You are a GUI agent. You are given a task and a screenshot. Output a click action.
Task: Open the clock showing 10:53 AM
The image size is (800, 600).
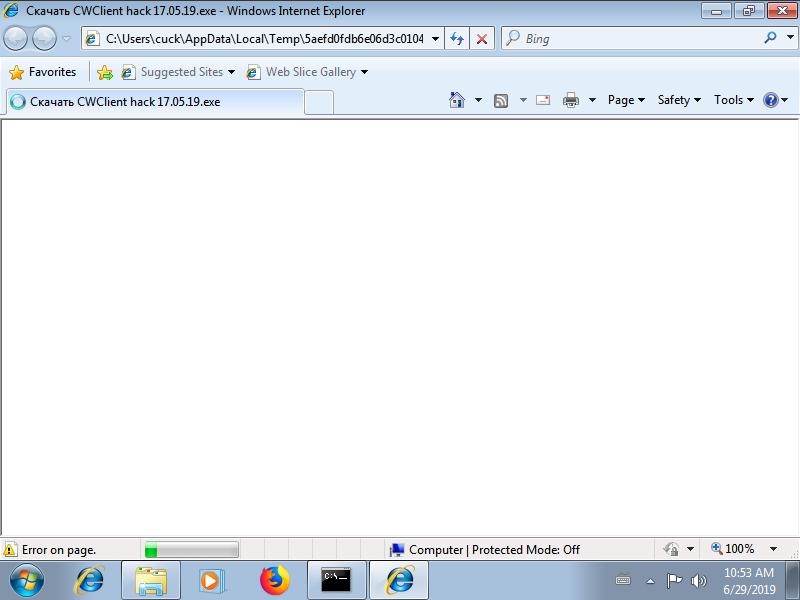748,581
